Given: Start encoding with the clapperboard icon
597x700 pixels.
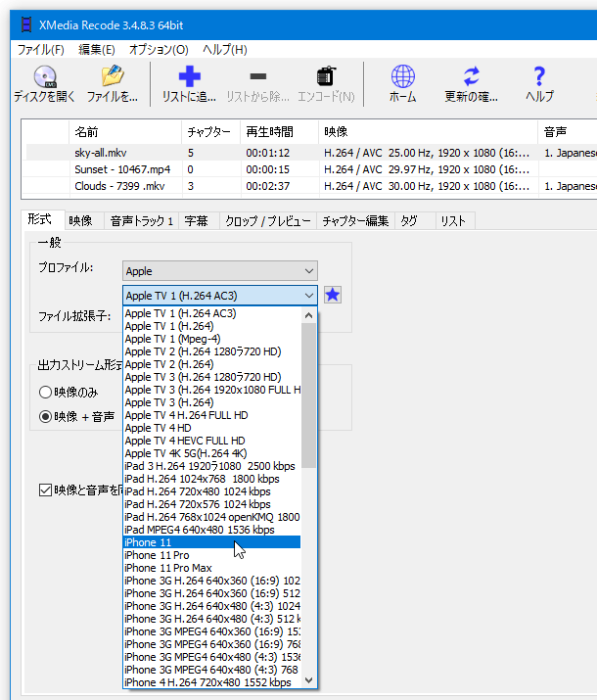Looking at the screenshot, I should coord(326,84).
